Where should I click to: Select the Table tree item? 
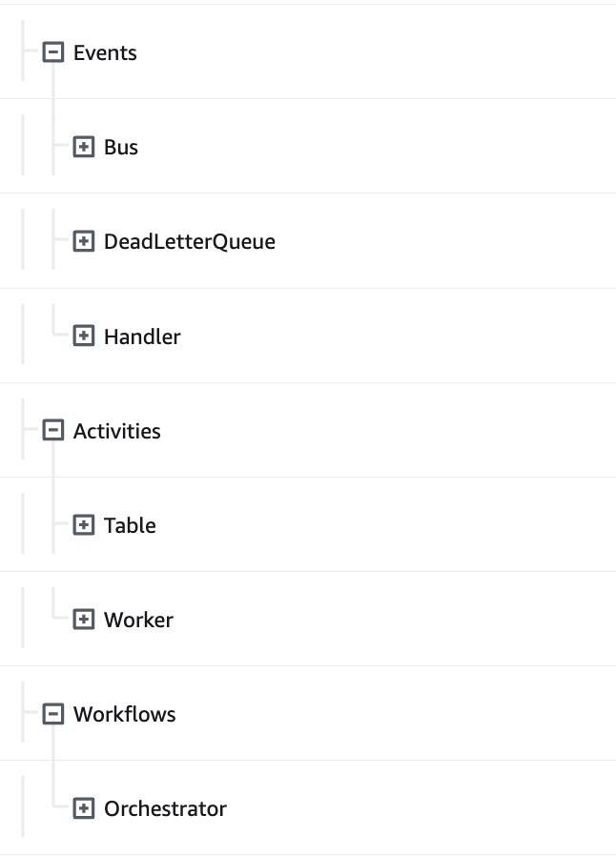click(130, 525)
